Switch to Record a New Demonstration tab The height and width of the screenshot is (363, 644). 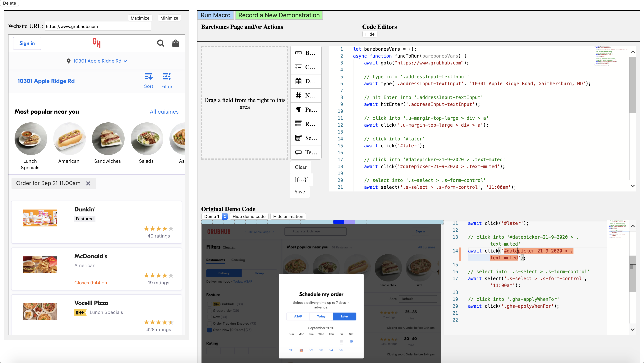point(279,15)
